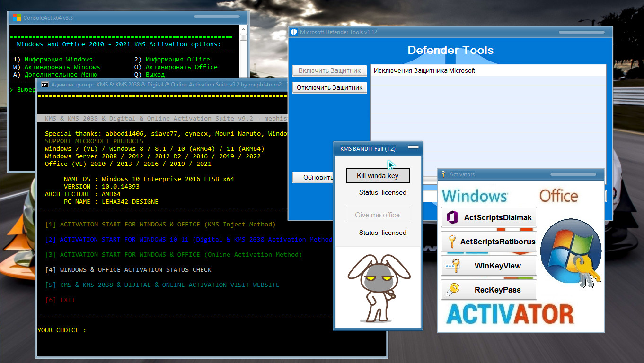This screenshot has width=644, height=363.
Task: Click the Kill winda key button
Action: point(378,175)
